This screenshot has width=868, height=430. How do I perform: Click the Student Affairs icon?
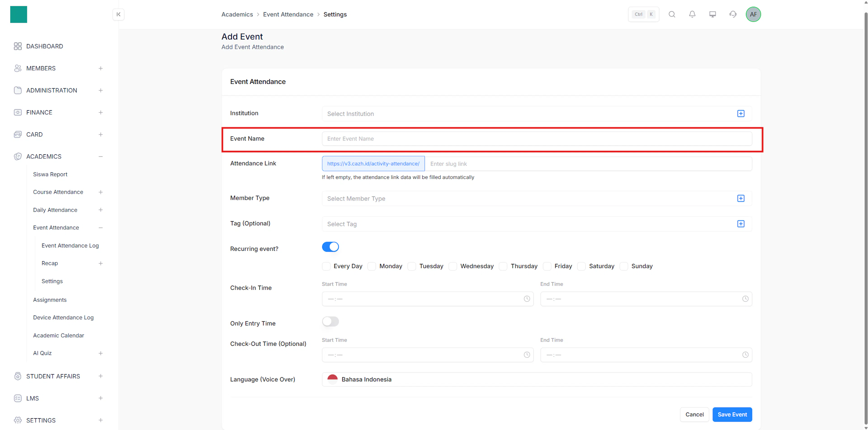click(18, 376)
